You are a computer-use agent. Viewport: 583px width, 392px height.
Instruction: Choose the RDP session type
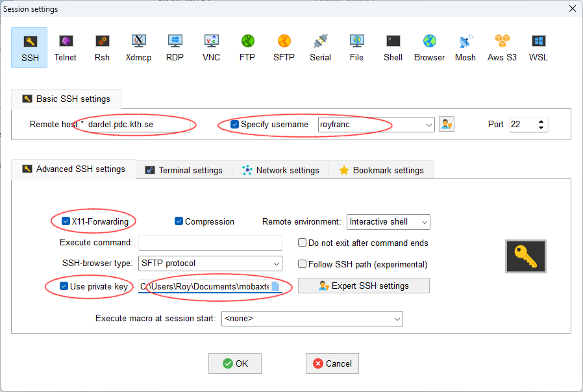coord(175,47)
